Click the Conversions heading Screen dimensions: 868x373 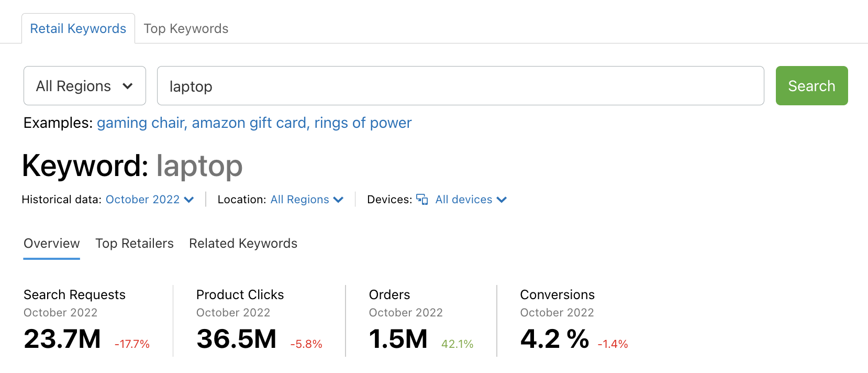click(557, 294)
